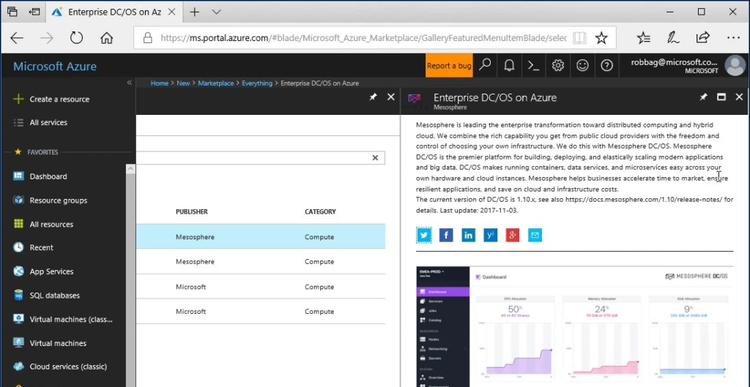Click the Mesosphere dashboard screenshot thumbnail
This screenshot has height=387, width=750.
pyautogui.click(x=574, y=327)
